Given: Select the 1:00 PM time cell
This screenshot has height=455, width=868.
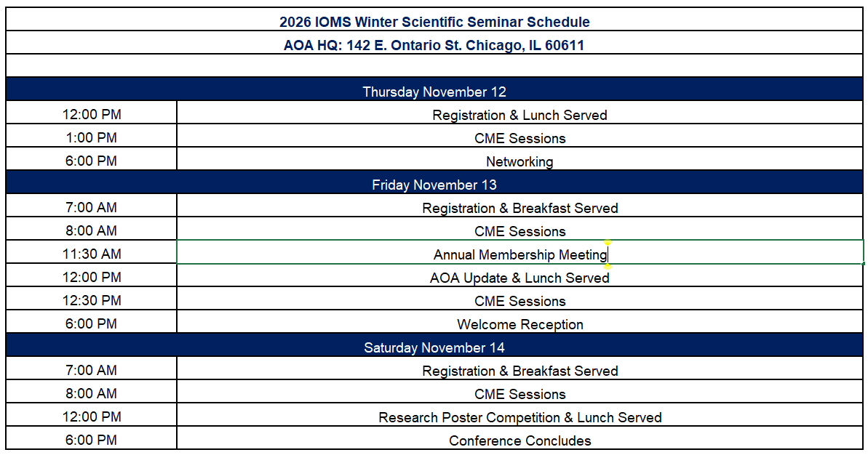Looking at the screenshot, I should (x=92, y=135).
